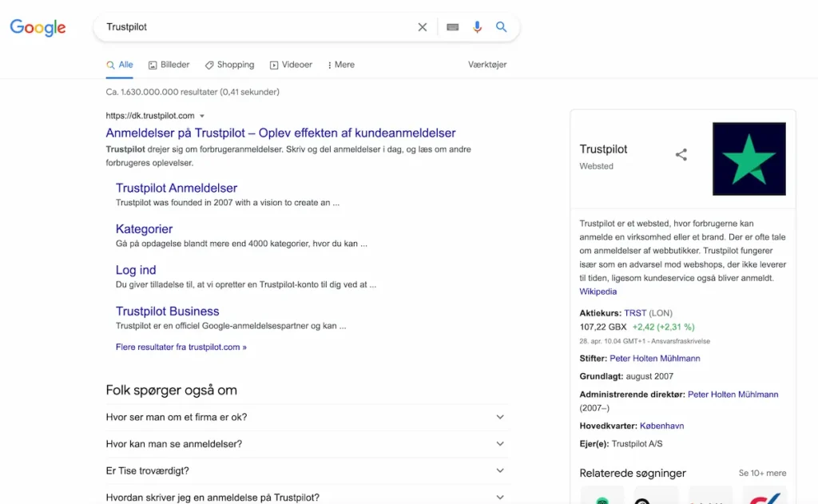This screenshot has height=504, width=818.
Task: Open the on-screen keyboard icon
Action: [x=452, y=27]
